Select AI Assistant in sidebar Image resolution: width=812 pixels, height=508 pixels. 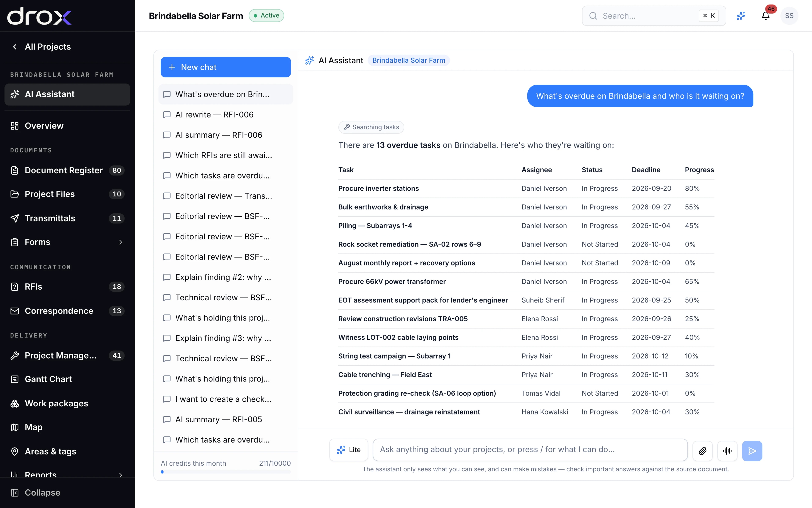coord(67,94)
